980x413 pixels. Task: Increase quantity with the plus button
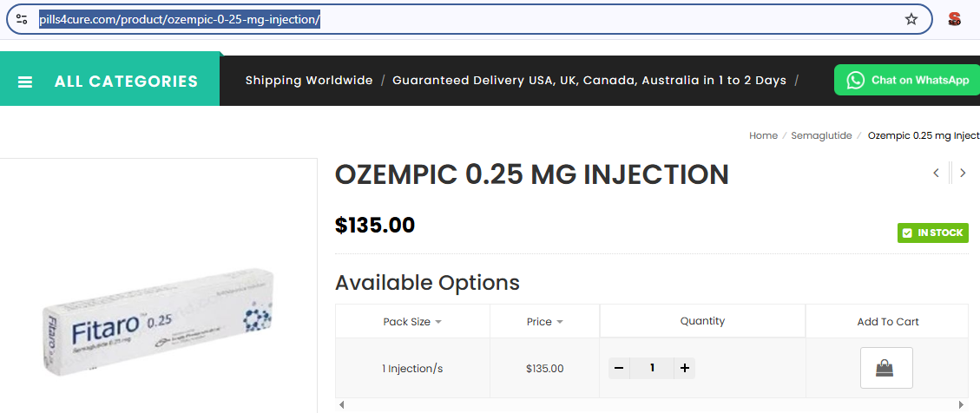click(685, 368)
